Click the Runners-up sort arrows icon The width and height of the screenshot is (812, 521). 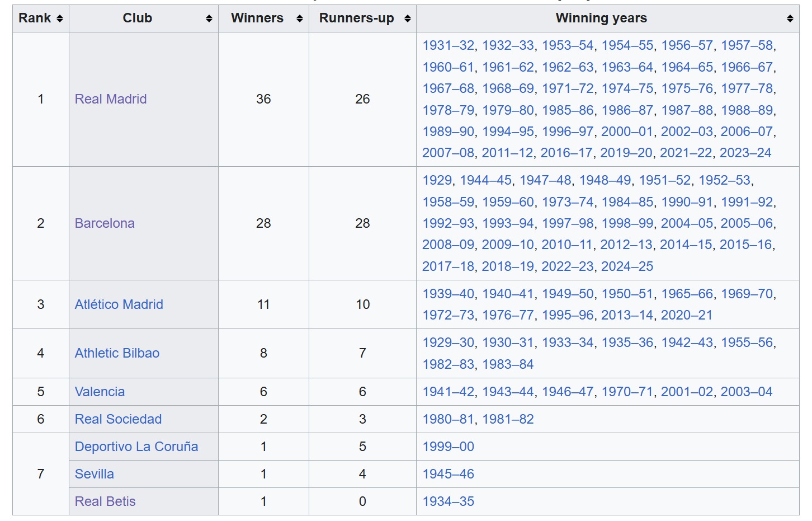[408, 18]
